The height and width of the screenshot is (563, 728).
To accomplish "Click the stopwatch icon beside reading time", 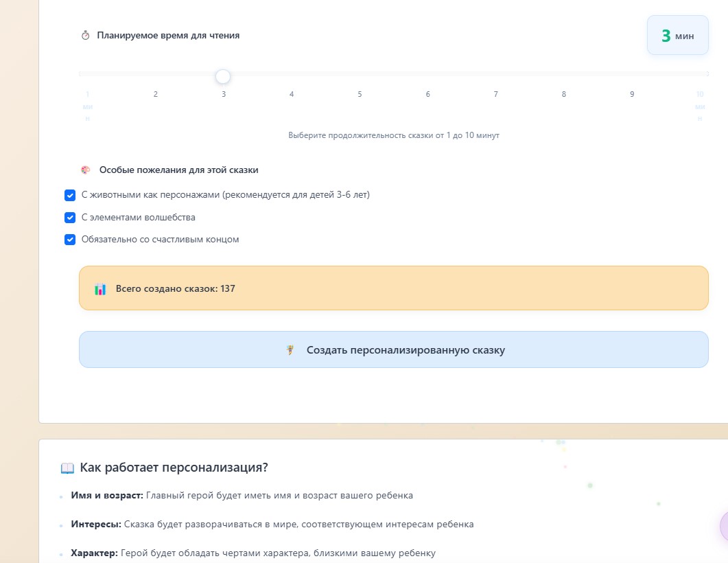I will click(x=86, y=35).
